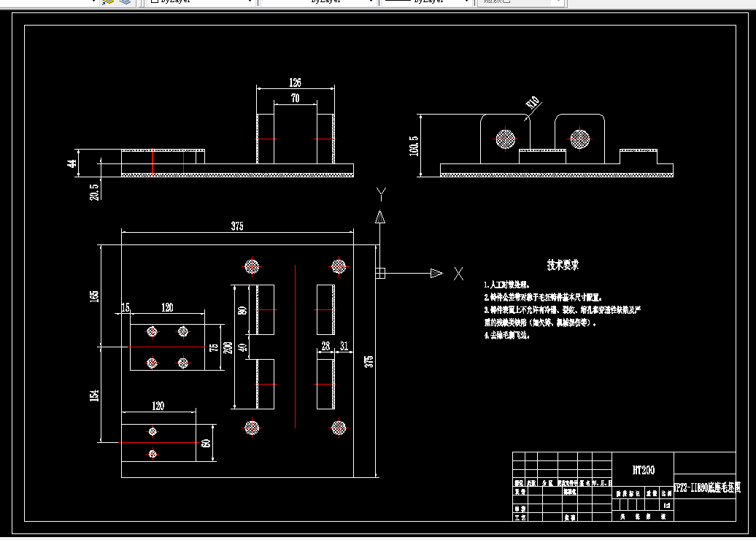Click the R10 radius label

pos(533,103)
